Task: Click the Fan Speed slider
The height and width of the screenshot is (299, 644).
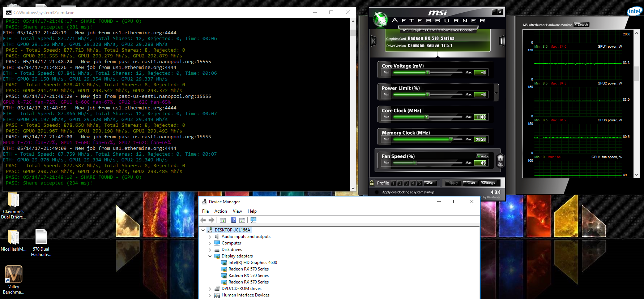Action: coord(428,163)
